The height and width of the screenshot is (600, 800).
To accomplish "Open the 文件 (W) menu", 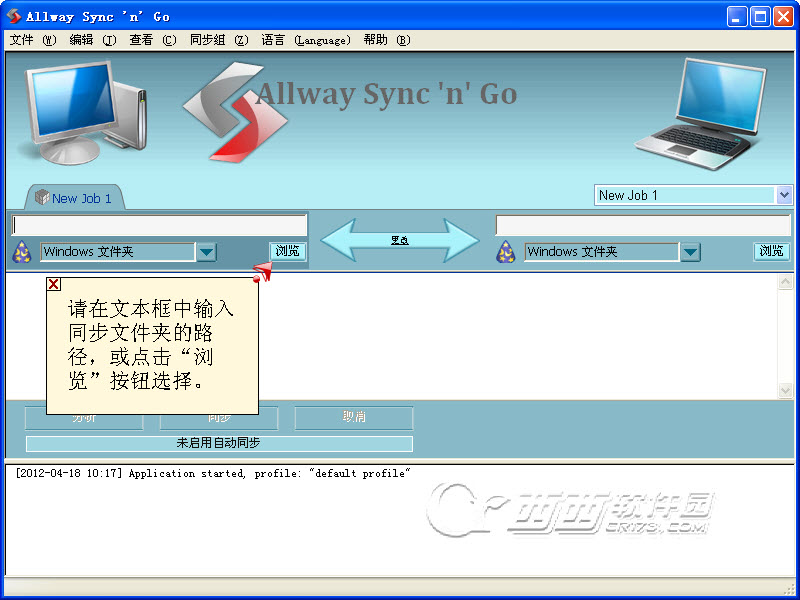I will tap(33, 40).
